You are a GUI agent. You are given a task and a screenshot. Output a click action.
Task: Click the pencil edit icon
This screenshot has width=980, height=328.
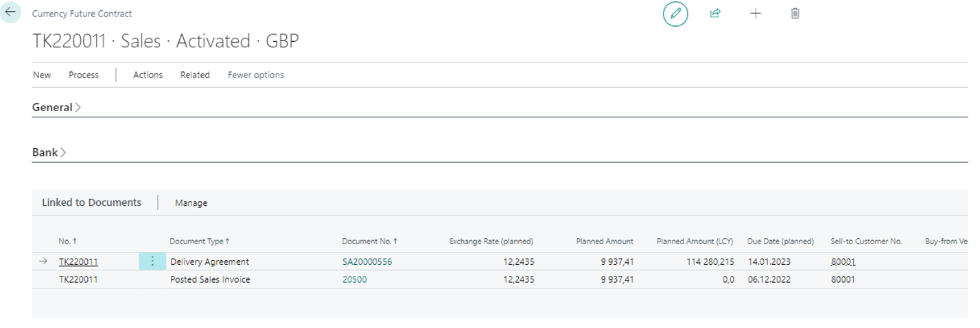pos(675,14)
